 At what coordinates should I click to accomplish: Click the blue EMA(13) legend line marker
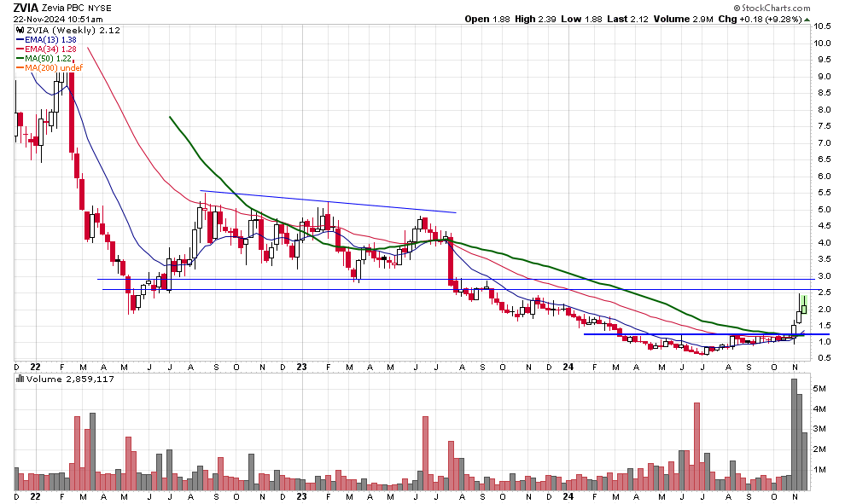20,40
